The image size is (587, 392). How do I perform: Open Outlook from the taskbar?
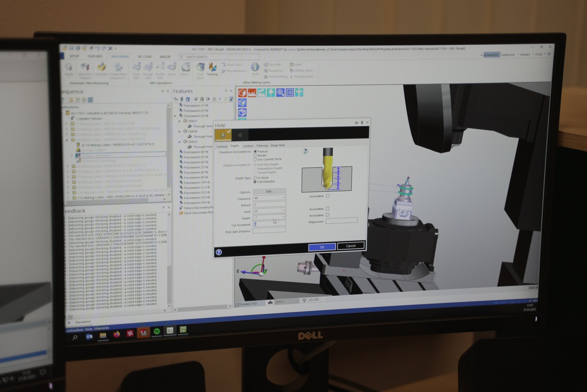pyautogui.click(x=89, y=336)
